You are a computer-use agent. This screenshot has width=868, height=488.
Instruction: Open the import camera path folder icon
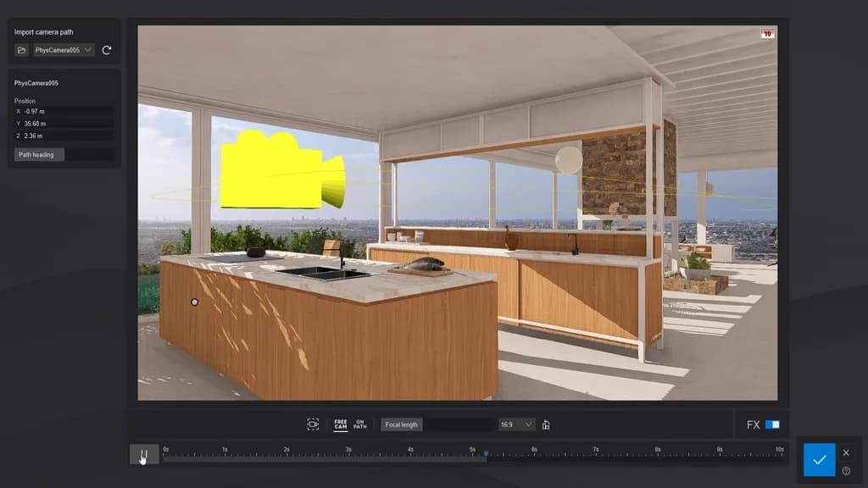coord(22,51)
